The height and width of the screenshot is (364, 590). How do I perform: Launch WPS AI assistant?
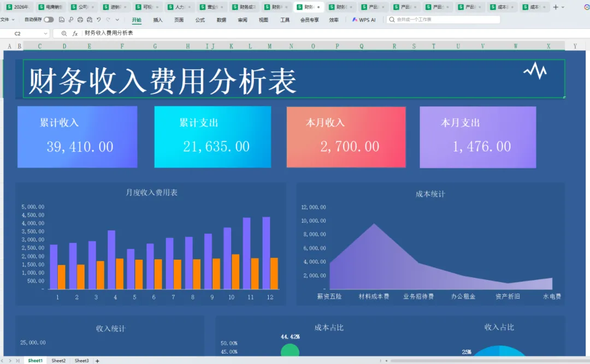[x=364, y=20]
